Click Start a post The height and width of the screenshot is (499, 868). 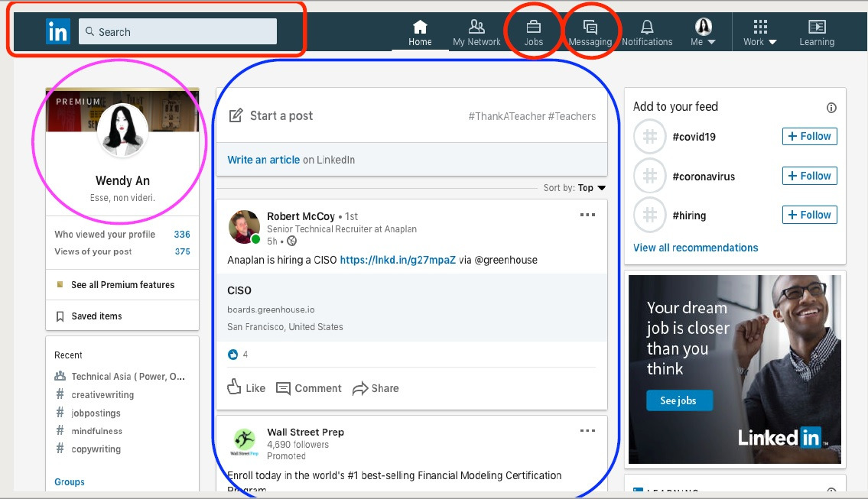point(281,115)
